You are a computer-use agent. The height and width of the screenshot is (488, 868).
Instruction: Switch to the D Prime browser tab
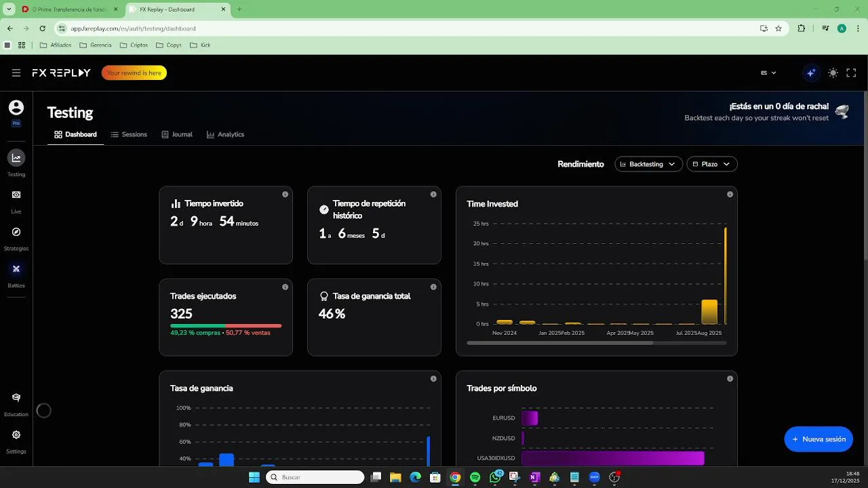click(70, 9)
